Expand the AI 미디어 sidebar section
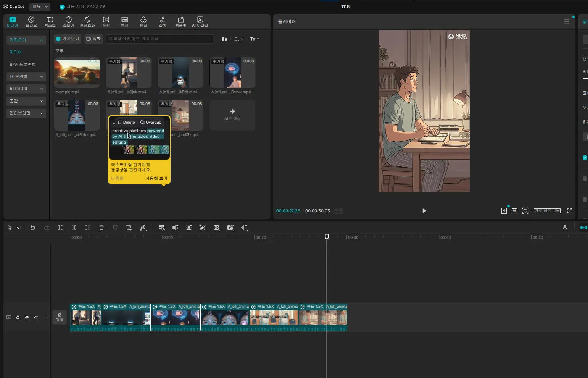This screenshot has width=588, height=378. (x=26, y=89)
